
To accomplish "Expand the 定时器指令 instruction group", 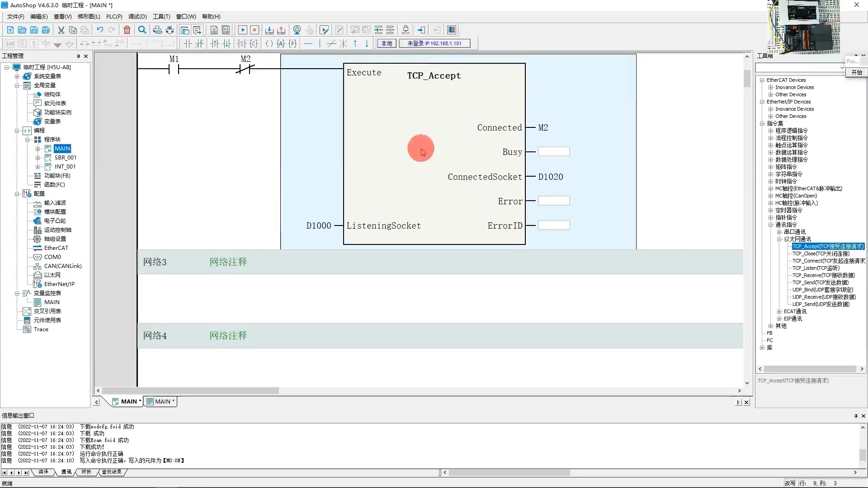I will (x=771, y=210).
